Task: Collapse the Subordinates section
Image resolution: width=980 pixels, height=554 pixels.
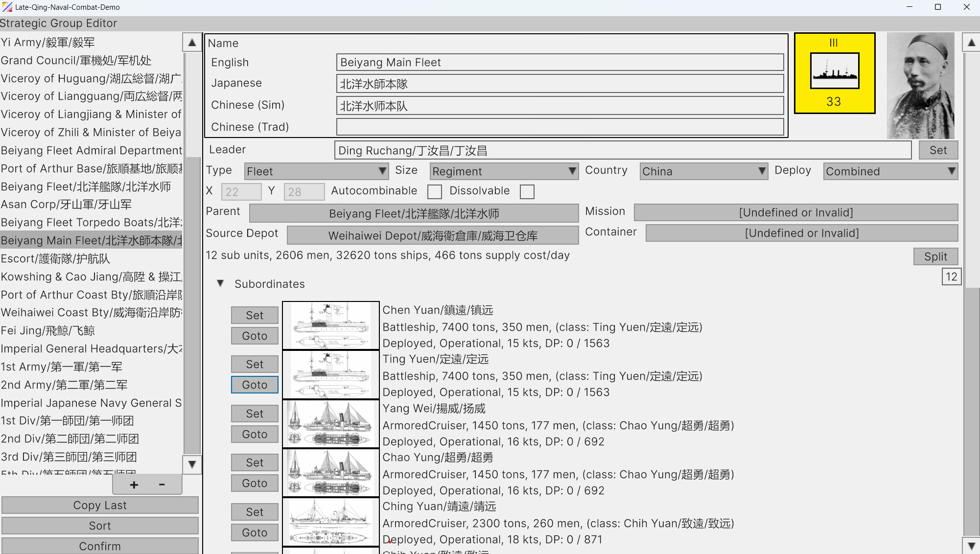Action: pyautogui.click(x=220, y=284)
